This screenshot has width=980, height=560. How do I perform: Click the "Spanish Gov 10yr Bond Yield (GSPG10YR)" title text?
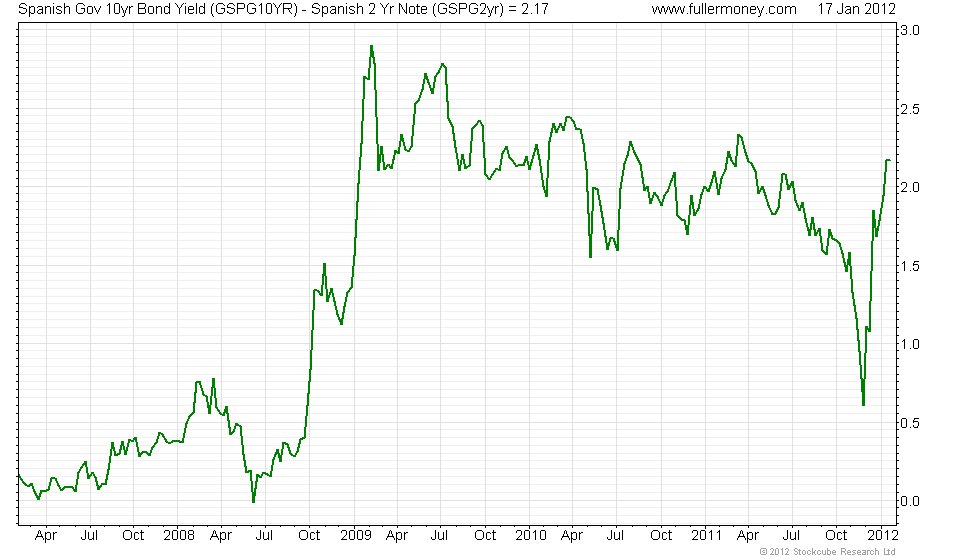tap(159, 9)
